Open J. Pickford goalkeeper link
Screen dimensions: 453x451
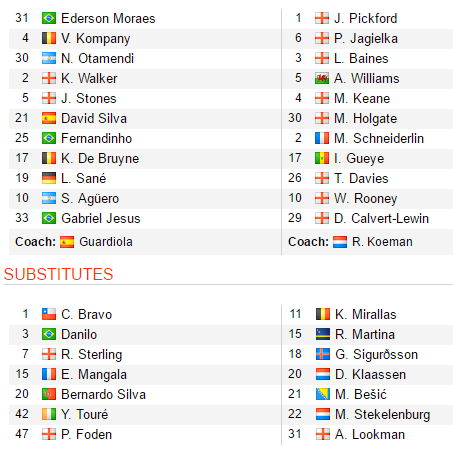[366, 18]
